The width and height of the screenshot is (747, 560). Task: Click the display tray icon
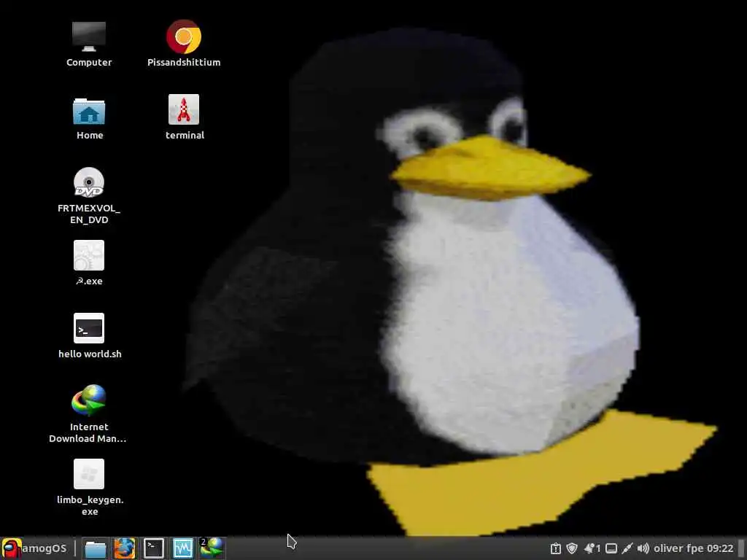click(611, 548)
